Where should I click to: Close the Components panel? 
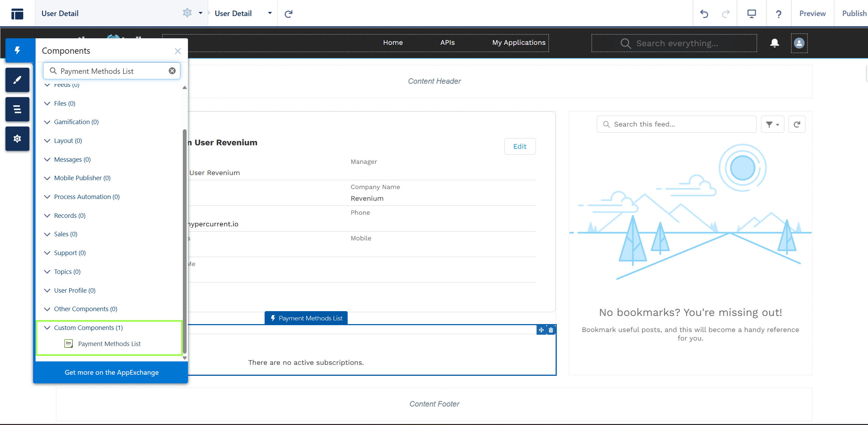click(178, 51)
